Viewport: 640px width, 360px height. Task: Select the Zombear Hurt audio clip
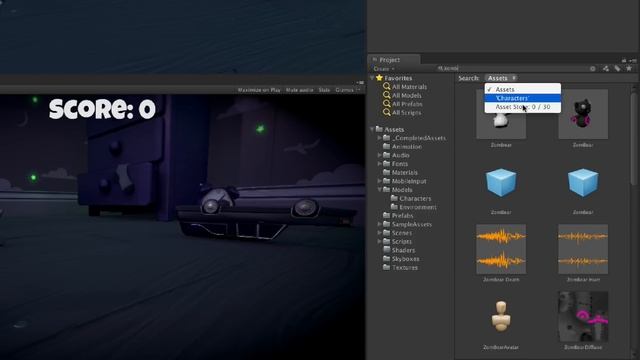[583, 249]
